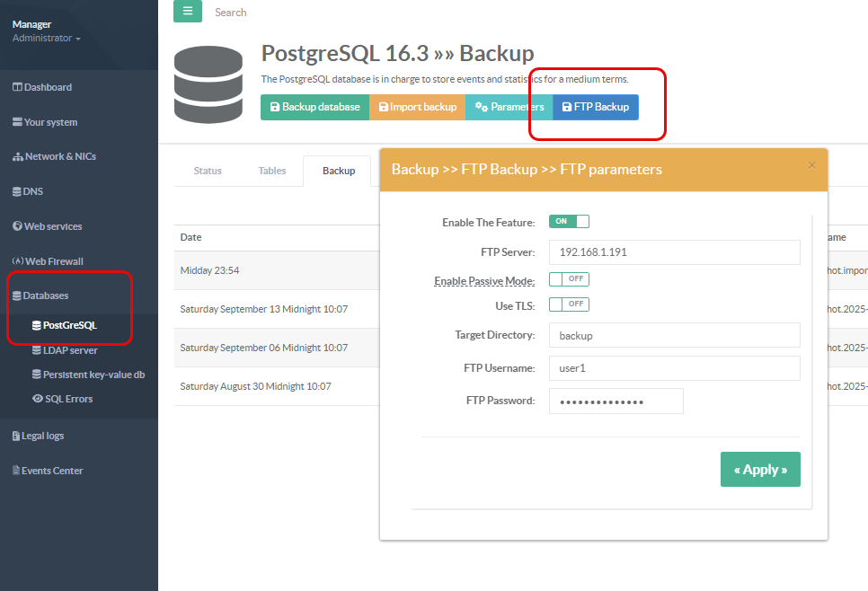868x591 pixels.
Task: Close the FTP parameters dialog
Action: tap(811, 165)
